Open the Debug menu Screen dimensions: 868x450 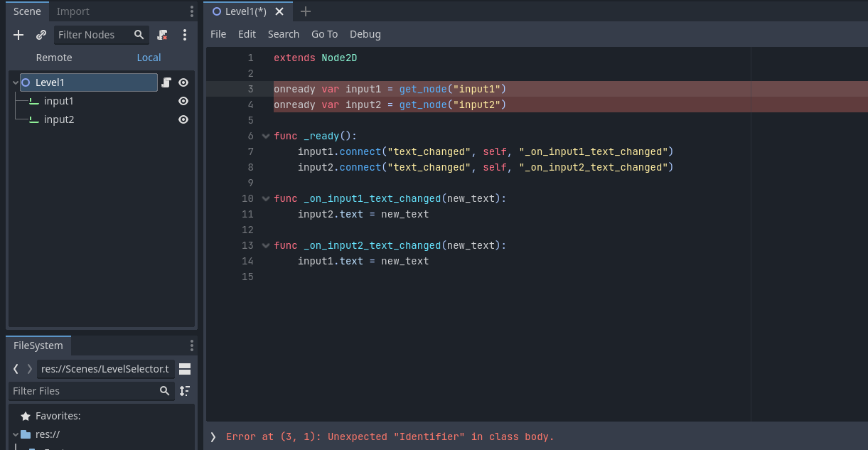point(365,33)
